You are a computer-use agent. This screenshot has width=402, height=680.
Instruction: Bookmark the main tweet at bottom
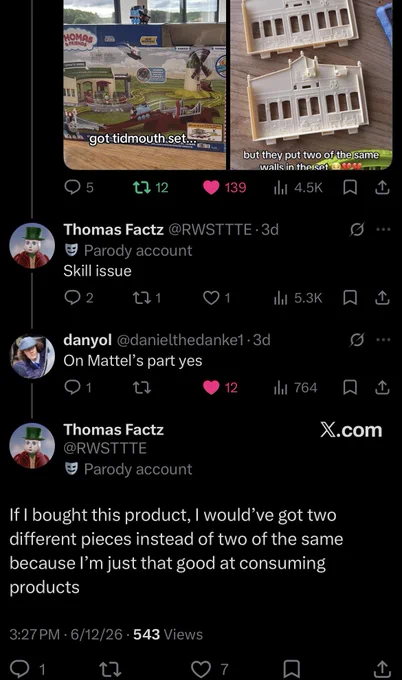pos(291,669)
